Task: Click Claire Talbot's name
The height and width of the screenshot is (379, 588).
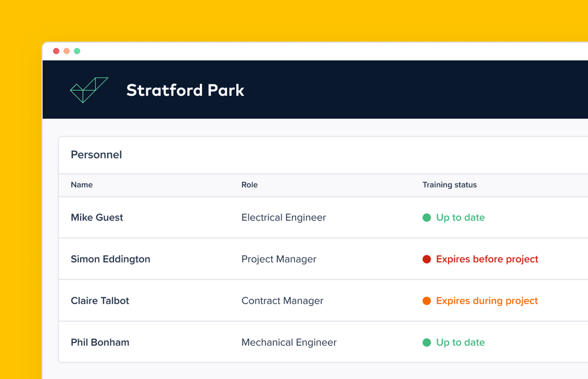Action: tap(100, 301)
